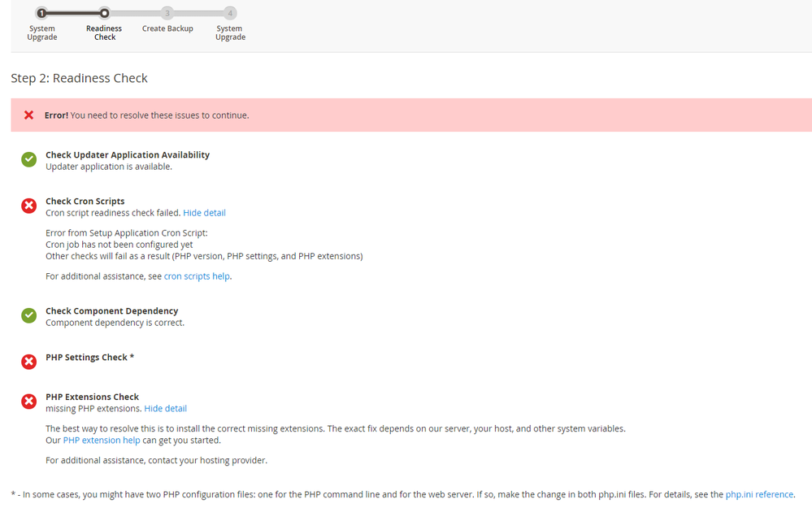Click the red X icon in error banner
The height and width of the screenshot is (508, 812).
tap(28, 115)
